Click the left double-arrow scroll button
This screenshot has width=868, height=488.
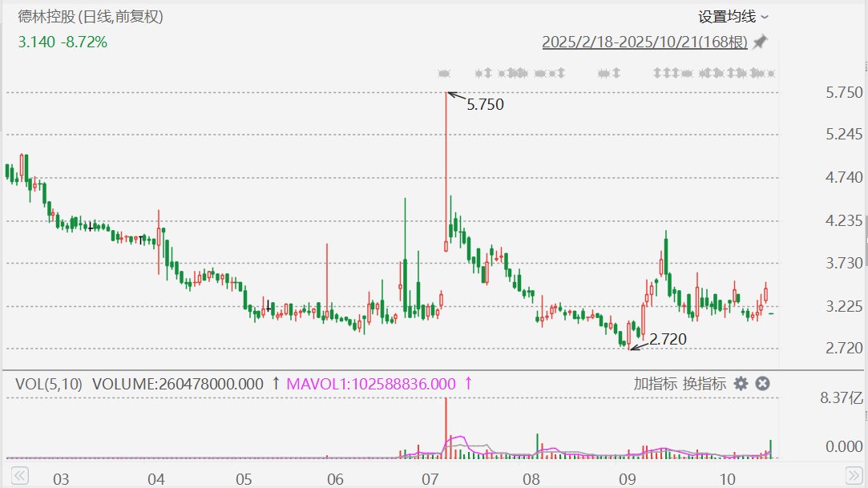(x=19, y=475)
